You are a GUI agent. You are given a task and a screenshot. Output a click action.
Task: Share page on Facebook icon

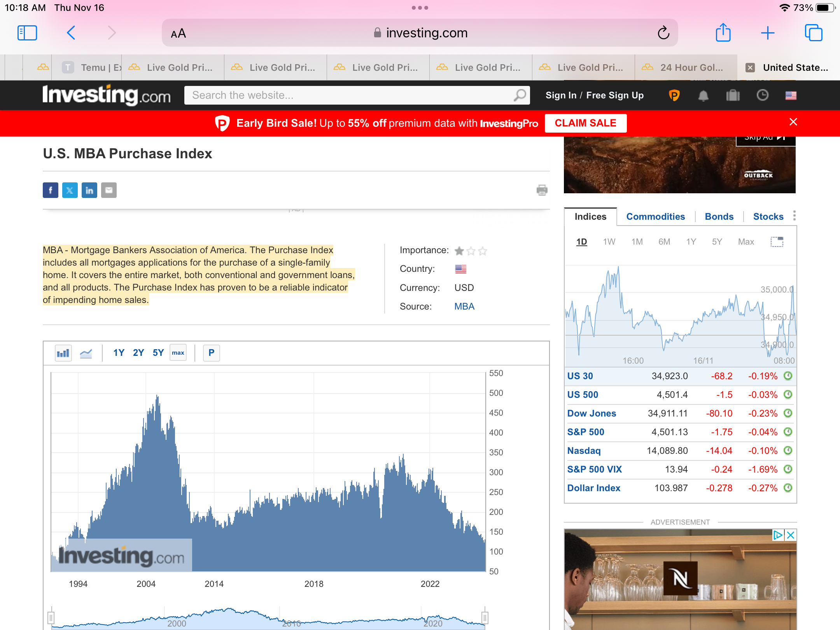click(x=51, y=190)
